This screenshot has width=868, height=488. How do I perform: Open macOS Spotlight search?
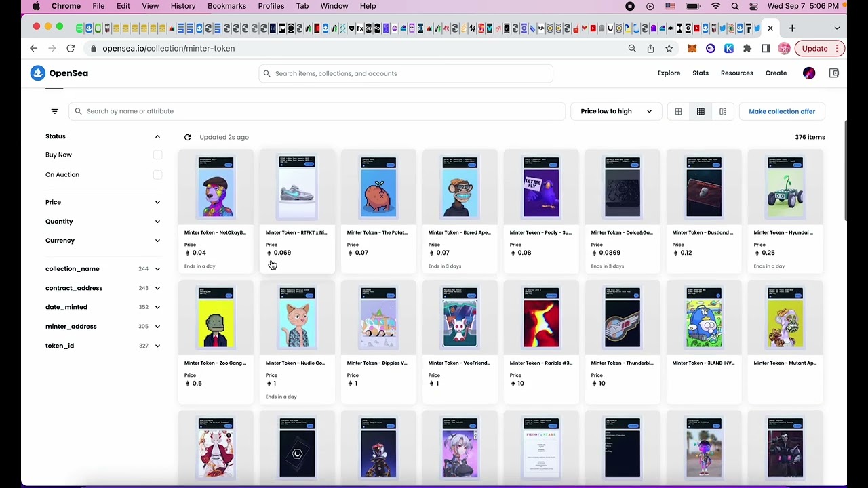tap(735, 6)
